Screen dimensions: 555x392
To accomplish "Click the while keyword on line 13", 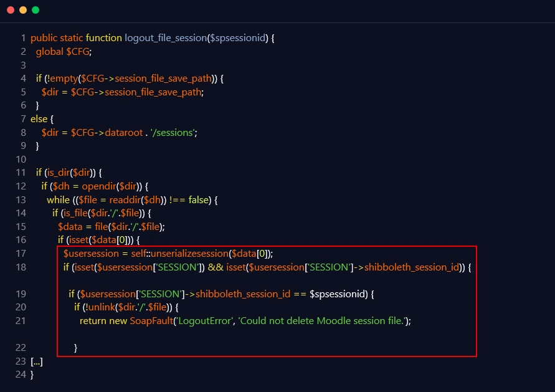I will (x=59, y=199).
